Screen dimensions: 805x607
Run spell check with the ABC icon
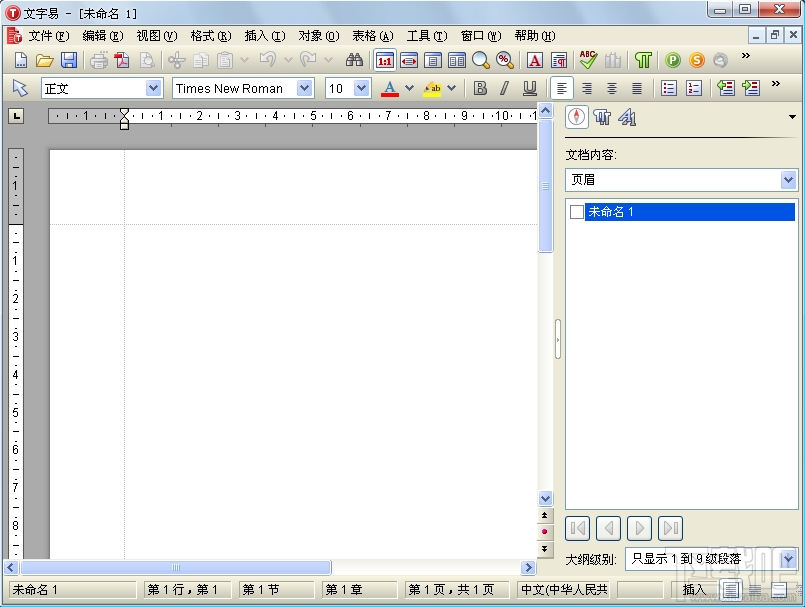tap(588, 59)
